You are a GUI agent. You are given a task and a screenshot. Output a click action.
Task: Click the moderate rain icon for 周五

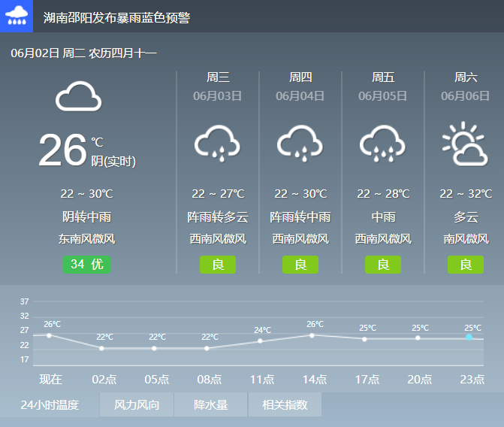(x=383, y=144)
